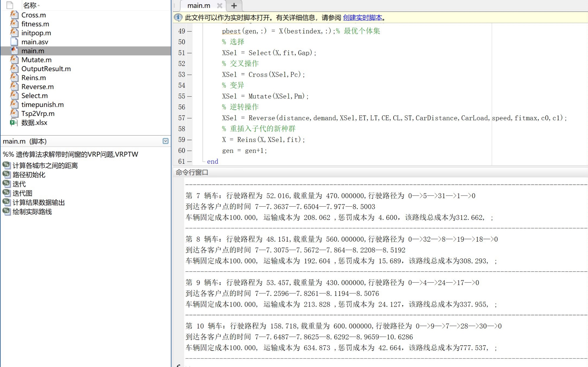Set breakpoint on line 53
This screenshot has height=367, width=588.
tap(190, 75)
